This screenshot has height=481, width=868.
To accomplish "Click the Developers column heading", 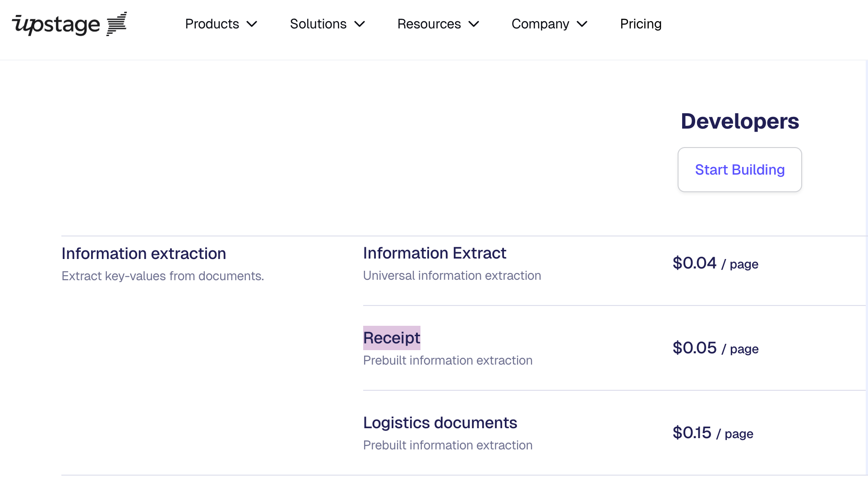I will click(x=740, y=121).
